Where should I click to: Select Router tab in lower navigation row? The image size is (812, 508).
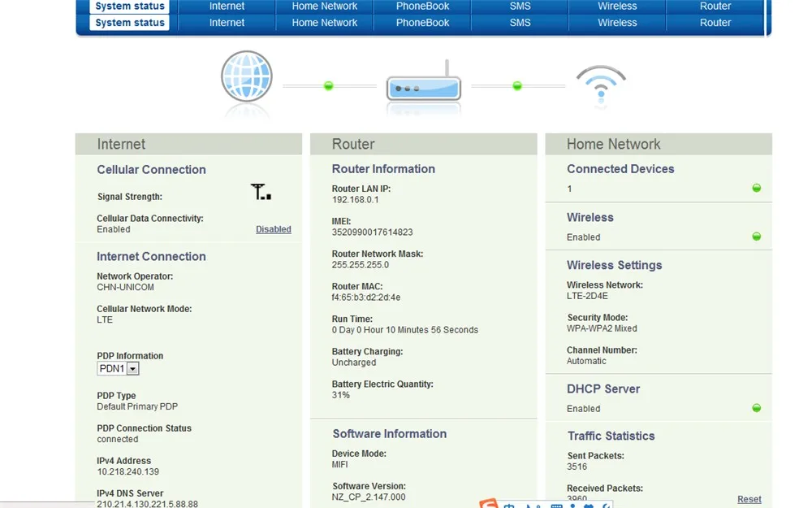[x=715, y=23]
